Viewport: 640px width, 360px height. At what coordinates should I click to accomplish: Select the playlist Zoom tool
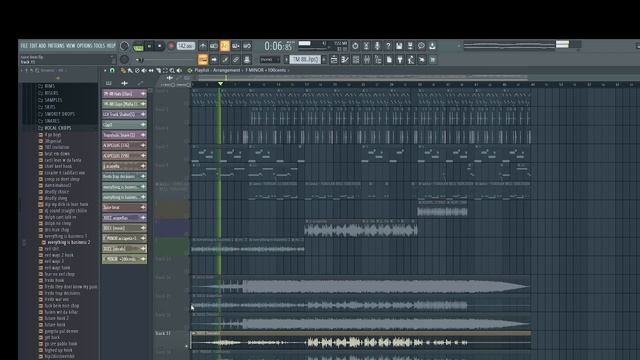click(172, 71)
